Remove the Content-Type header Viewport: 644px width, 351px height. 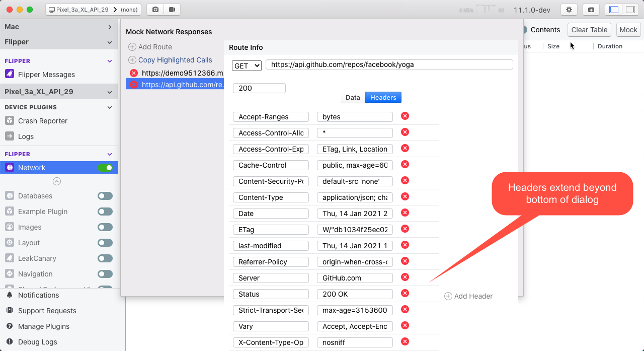(x=405, y=196)
